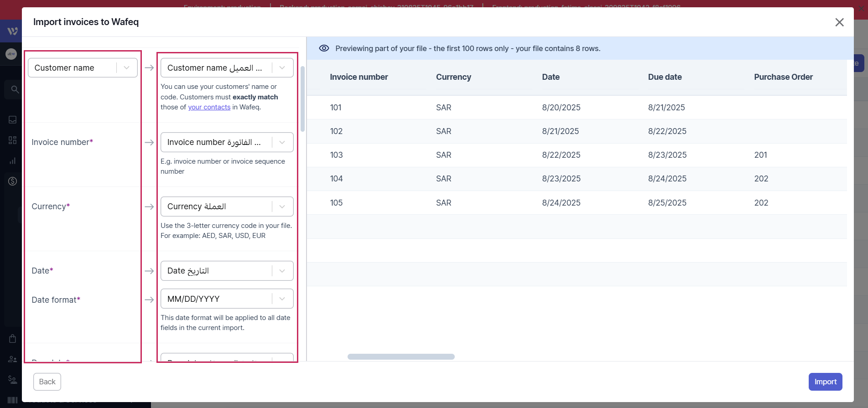Open the 'your contacts' link
Screen dimensions: 868x408
coord(209,107)
